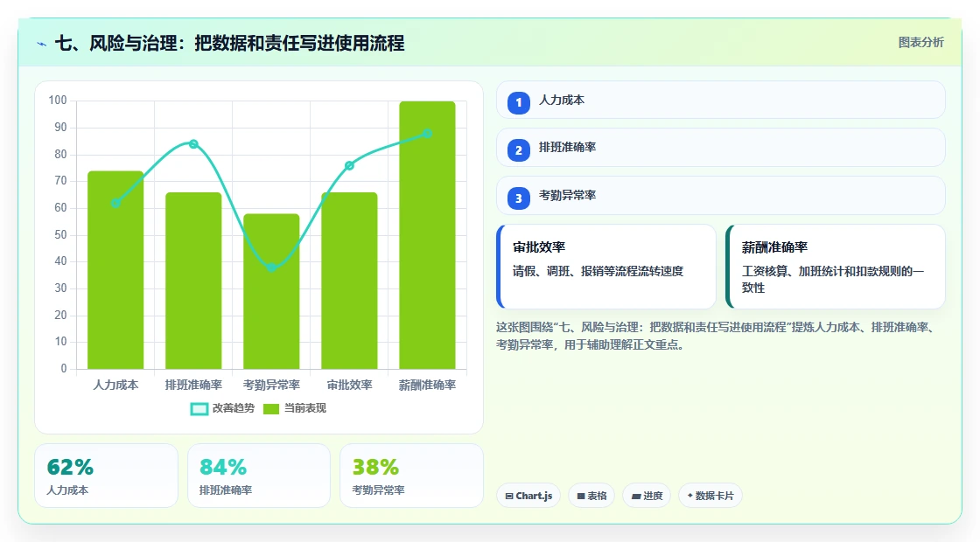
Task: Toggle the 改善趋势 legend swatch
Action: 199,409
